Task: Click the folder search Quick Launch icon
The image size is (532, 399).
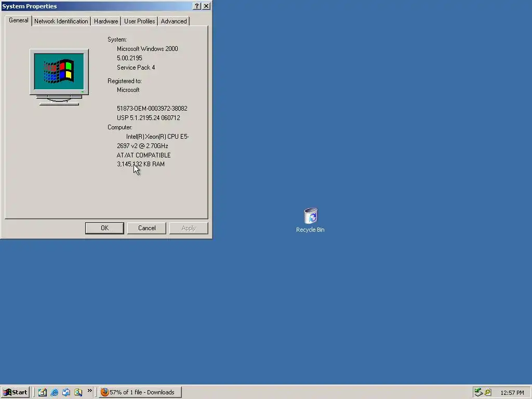Action: 78,392
